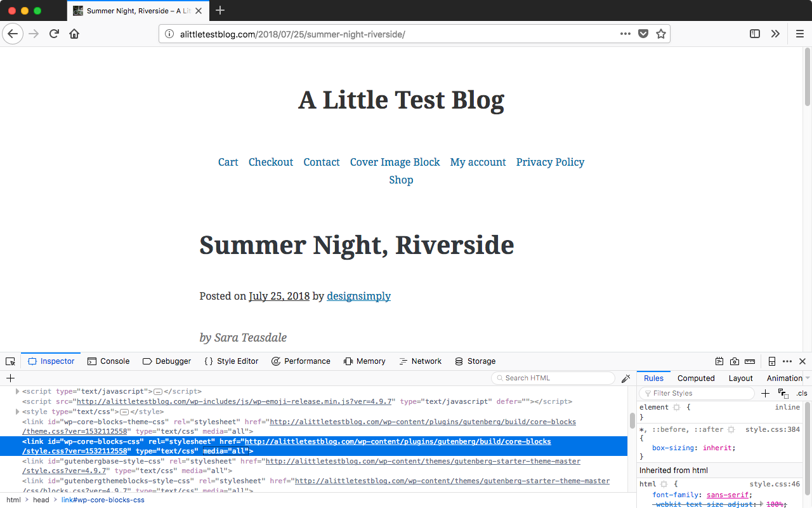Select the html breadcrumb node

(13, 500)
